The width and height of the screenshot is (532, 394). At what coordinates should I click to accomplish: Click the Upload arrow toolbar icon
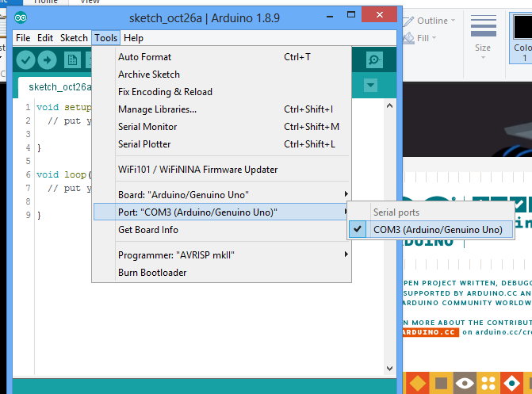coord(47,60)
